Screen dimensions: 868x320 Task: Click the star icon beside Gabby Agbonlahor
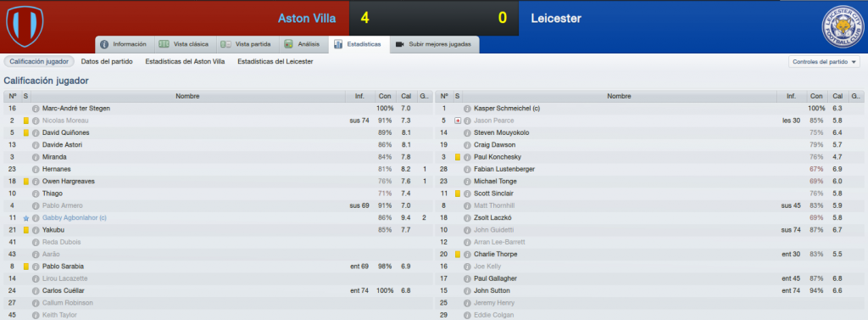[x=25, y=218]
